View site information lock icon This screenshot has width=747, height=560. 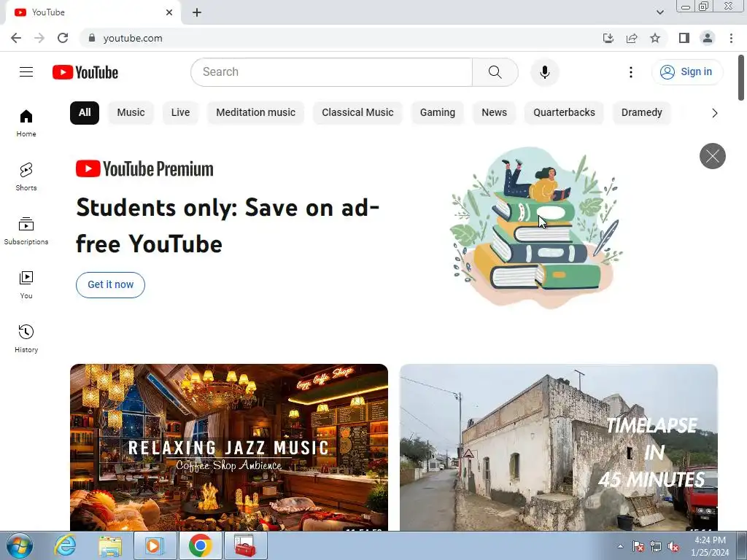click(x=92, y=38)
